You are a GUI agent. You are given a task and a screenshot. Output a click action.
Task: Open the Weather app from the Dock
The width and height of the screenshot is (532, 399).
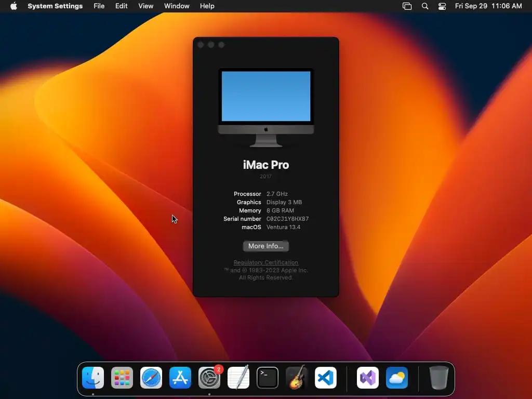(x=397, y=378)
